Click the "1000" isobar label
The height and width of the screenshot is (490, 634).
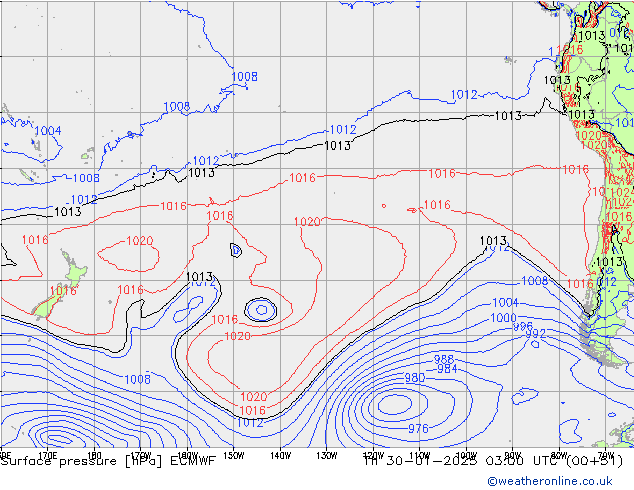(503, 318)
